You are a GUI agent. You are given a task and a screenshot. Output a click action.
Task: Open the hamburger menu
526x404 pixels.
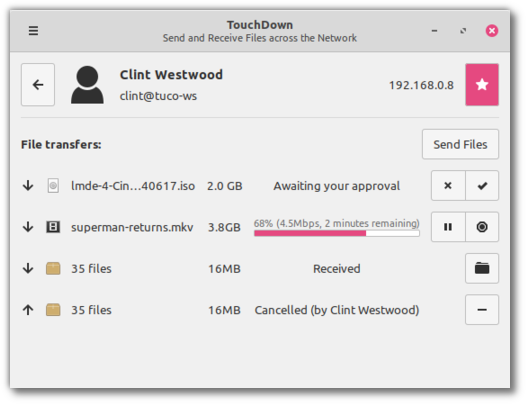(x=33, y=31)
